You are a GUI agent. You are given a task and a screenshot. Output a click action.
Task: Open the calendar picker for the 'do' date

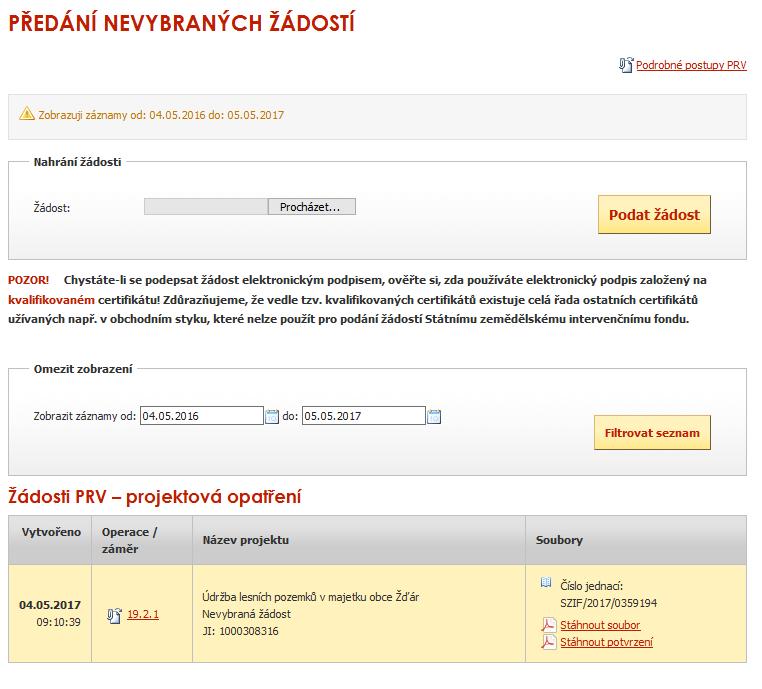(434, 416)
